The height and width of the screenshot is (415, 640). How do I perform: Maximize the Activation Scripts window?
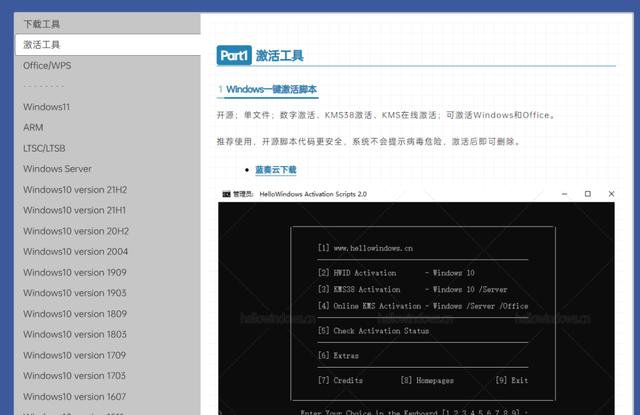pos(588,194)
